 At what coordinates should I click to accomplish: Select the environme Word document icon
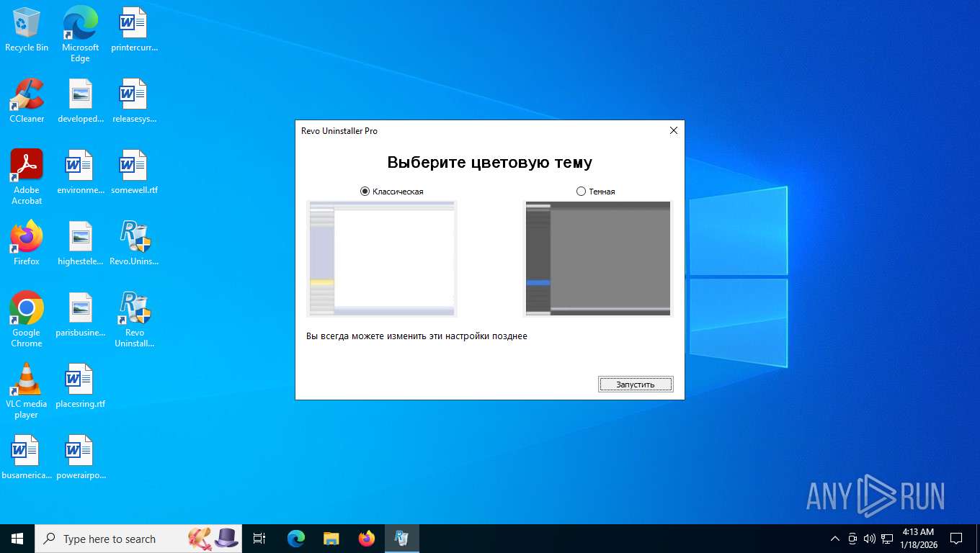pos(81,172)
